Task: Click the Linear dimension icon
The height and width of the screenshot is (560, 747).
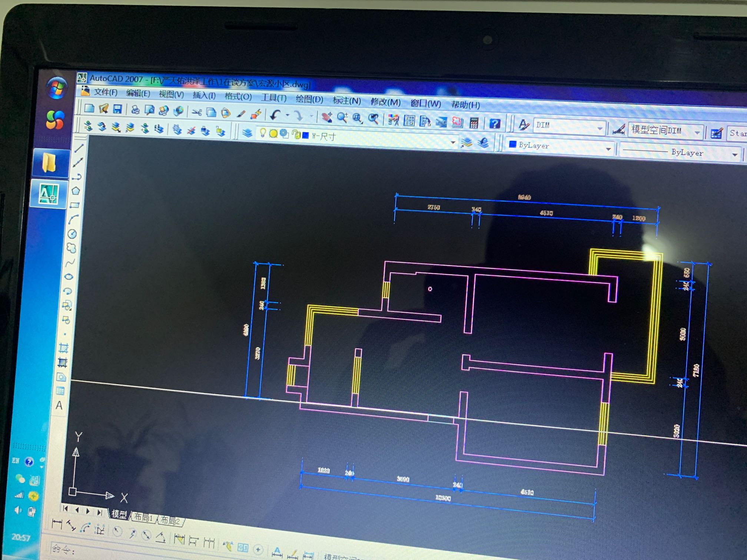Action: pos(57,524)
